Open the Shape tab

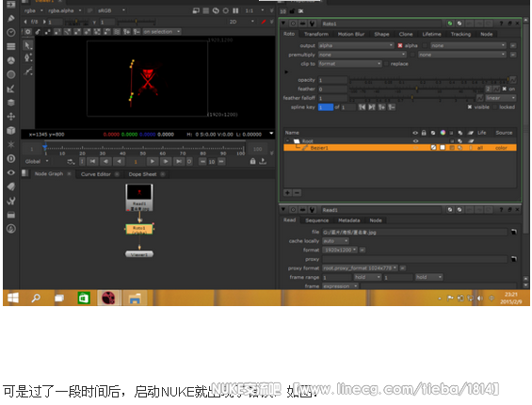point(381,34)
